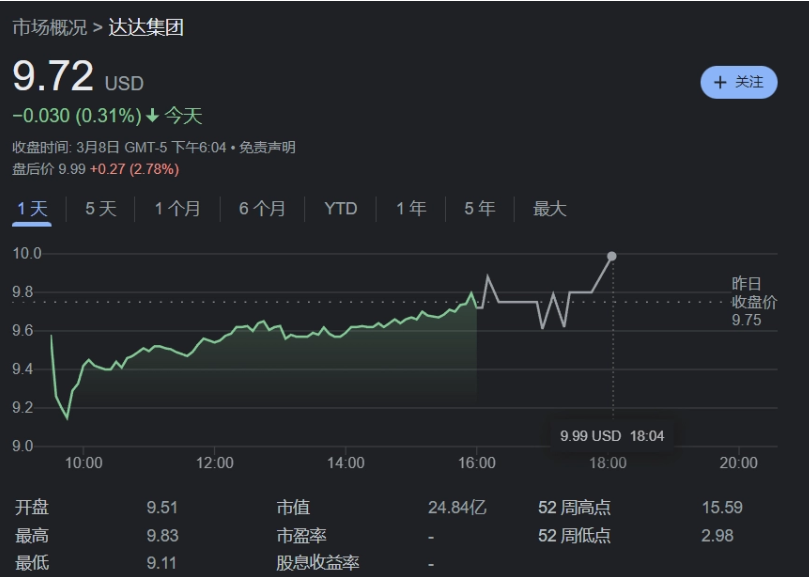Click the 市盈率 label
The height and width of the screenshot is (577, 809).
301,536
